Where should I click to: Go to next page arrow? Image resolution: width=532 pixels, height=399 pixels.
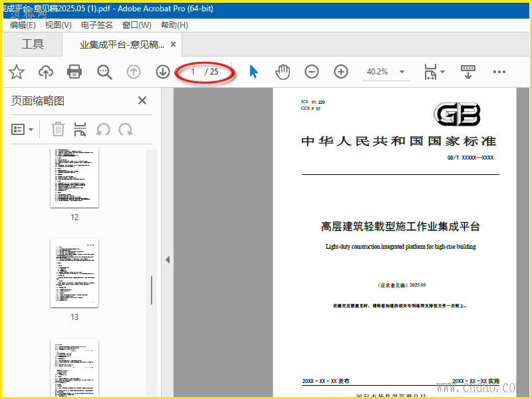(163, 72)
